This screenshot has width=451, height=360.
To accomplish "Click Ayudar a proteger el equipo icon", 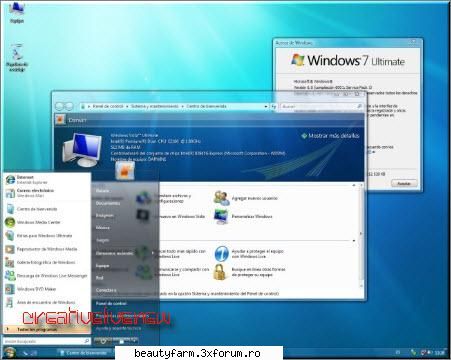I will click(x=221, y=254).
